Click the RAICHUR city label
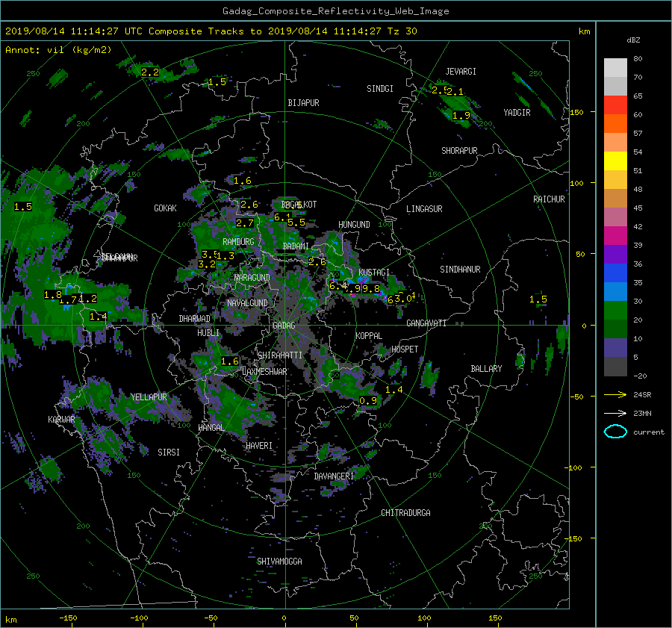Viewport: 672px width, 628px height. pyautogui.click(x=549, y=199)
